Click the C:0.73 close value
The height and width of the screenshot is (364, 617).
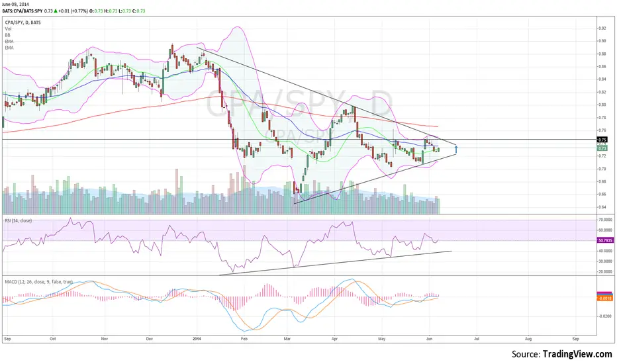point(139,11)
